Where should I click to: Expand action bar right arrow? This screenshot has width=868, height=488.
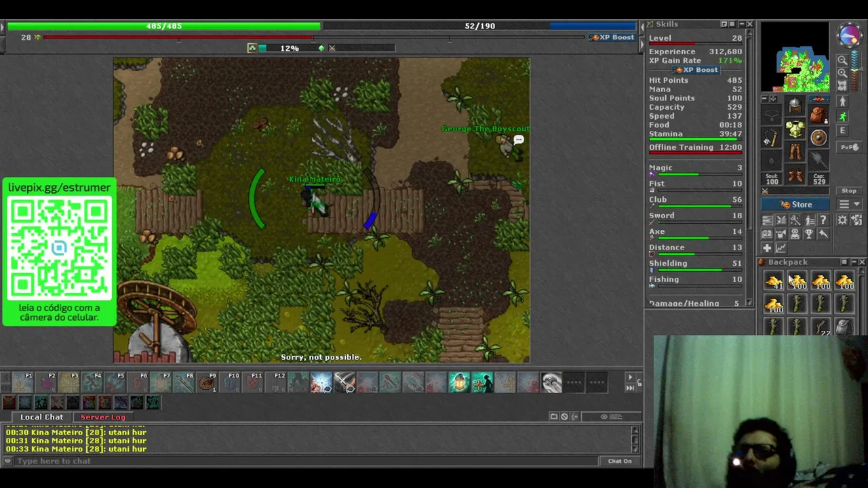[630, 378]
